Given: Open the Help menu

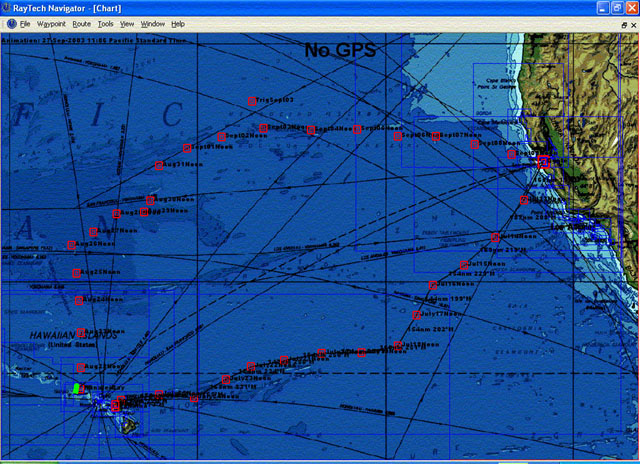Looking at the screenshot, I should (178, 23).
